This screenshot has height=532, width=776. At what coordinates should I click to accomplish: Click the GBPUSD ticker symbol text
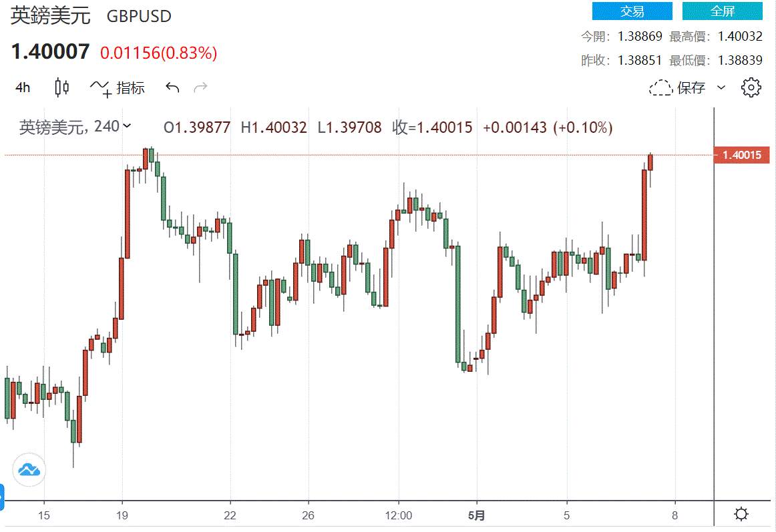[139, 16]
